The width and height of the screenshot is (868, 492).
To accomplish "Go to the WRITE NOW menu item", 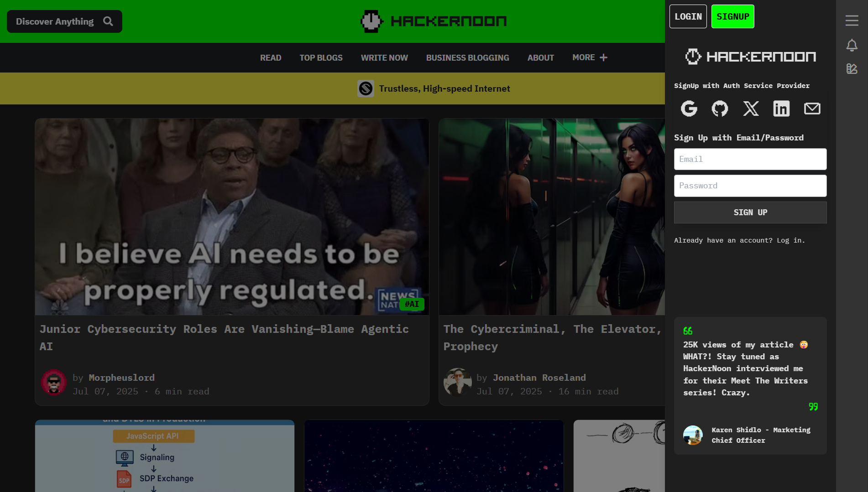I will tap(384, 58).
